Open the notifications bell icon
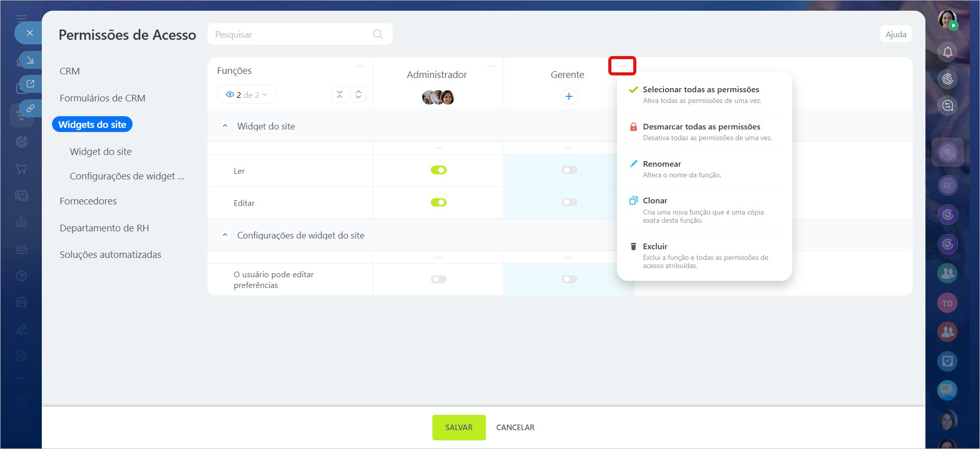The height and width of the screenshot is (449, 980). (x=947, y=52)
